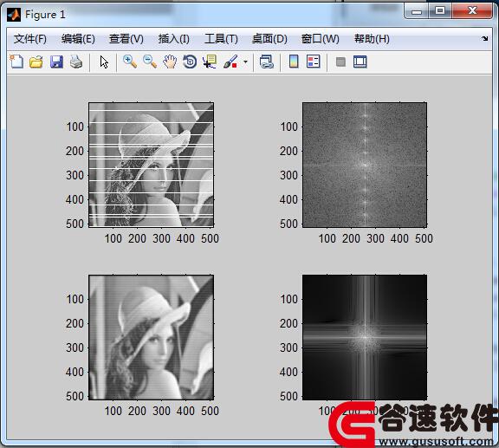This screenshot has width=499, height=448.
Task: Minimize the Figure 1 window
Action: (416, 11)
